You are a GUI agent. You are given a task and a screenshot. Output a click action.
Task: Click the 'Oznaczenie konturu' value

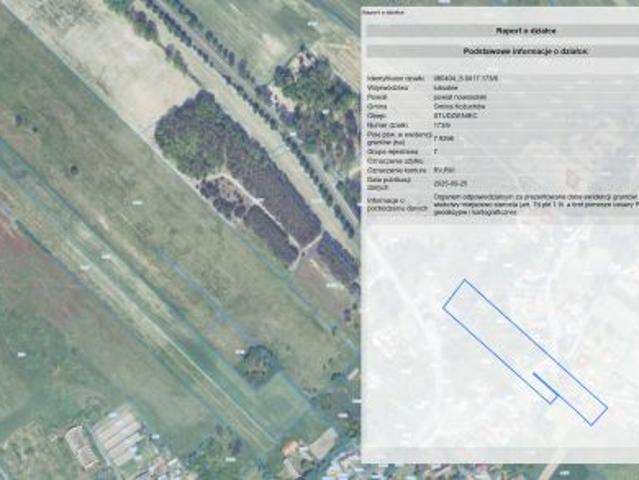pyautogui.click(x=443, y=170)
